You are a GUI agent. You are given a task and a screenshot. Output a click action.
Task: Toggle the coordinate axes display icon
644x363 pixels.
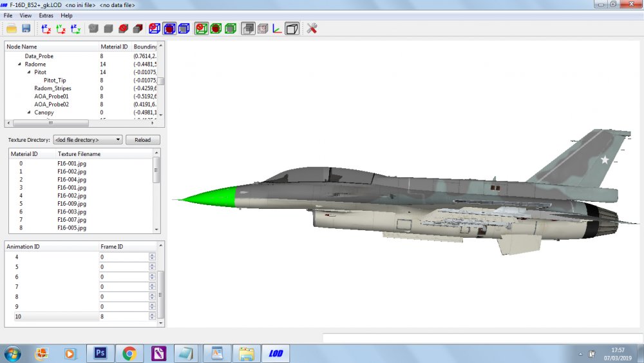coord(277,28)
